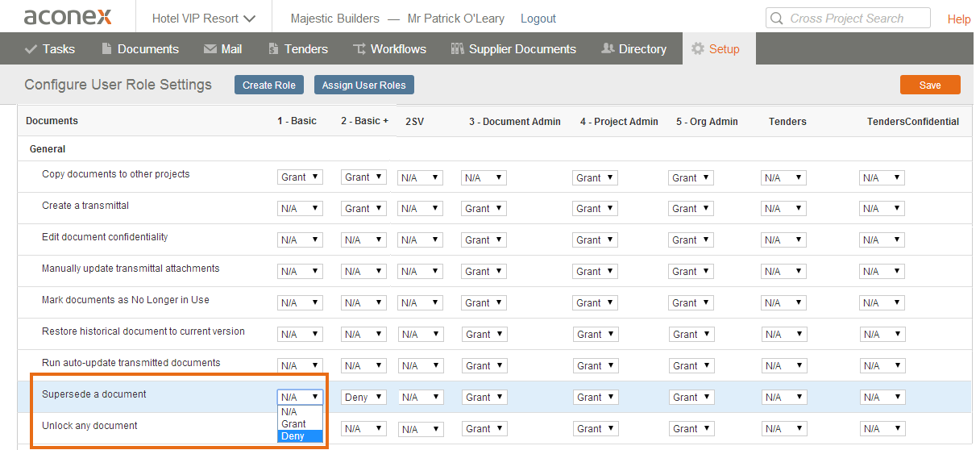This screenshot has height=450, width=980.
Task: Open Basic+ dropdown for Supersede a document
Action: pyautogui.click(x=363, y=398)
